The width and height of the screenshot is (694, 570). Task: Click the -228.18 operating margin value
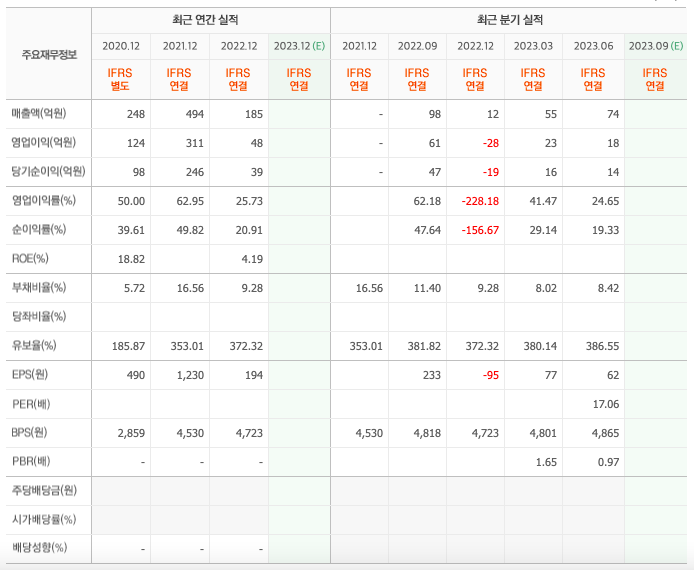pos(480,201)
